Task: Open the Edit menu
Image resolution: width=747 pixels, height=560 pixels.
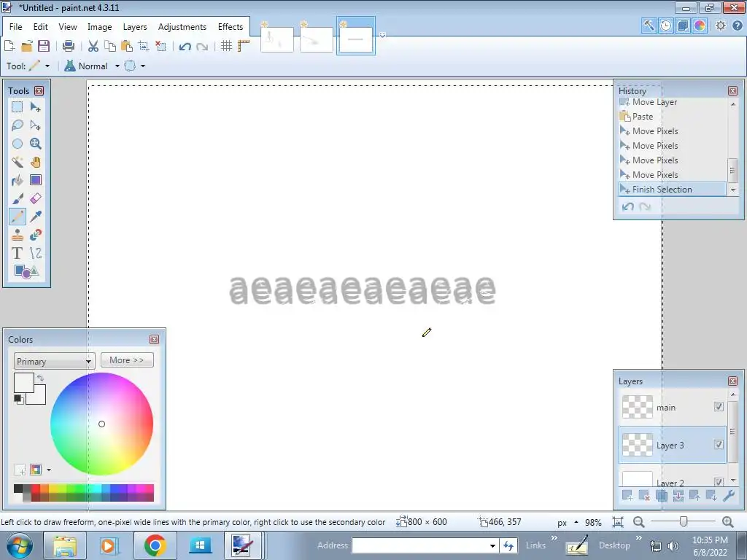Action: click(41, 27)
